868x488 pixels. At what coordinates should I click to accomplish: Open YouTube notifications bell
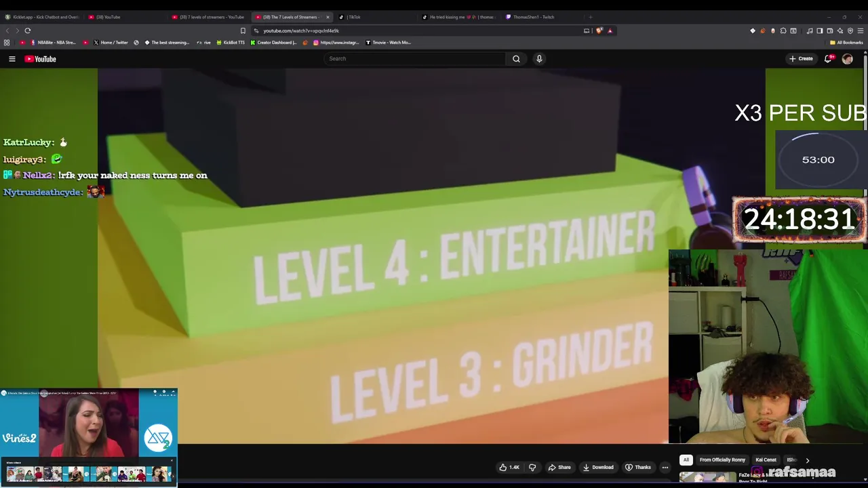pyautogui.click(x=828, y=59)
